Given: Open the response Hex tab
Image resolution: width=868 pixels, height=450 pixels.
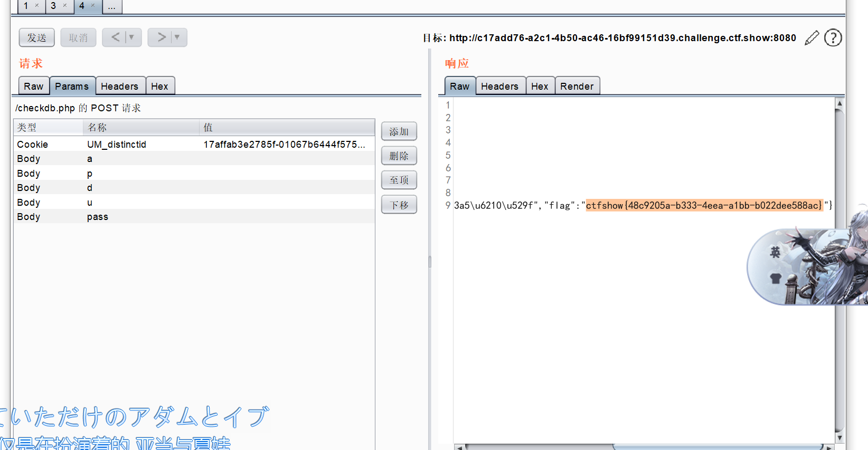Looking at the screenshot, I should tap(540, 86).
